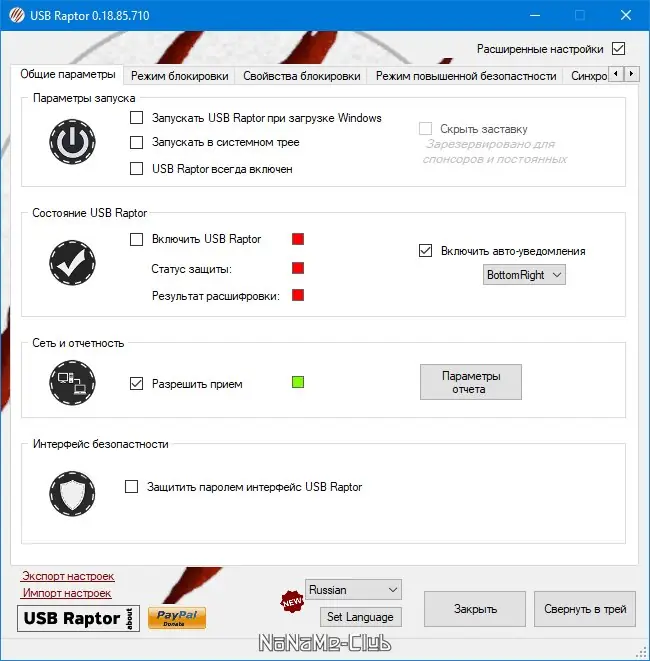Click the USB Raptor title bar logo
This screenshot has width=650, height=661.
click(17, 16)
